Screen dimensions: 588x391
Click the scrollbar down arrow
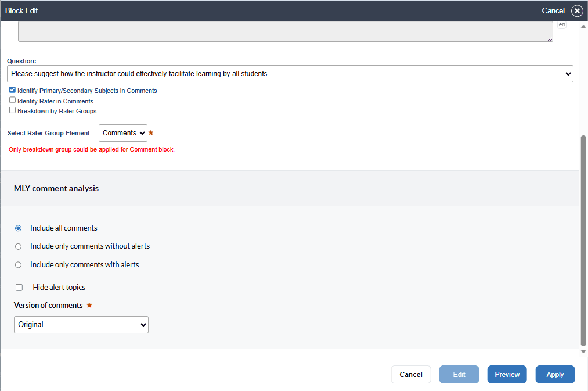click(583, 351)
